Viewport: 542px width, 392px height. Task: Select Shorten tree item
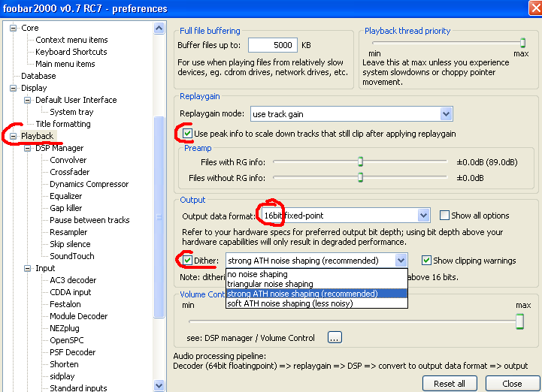(x=64, y=364)
